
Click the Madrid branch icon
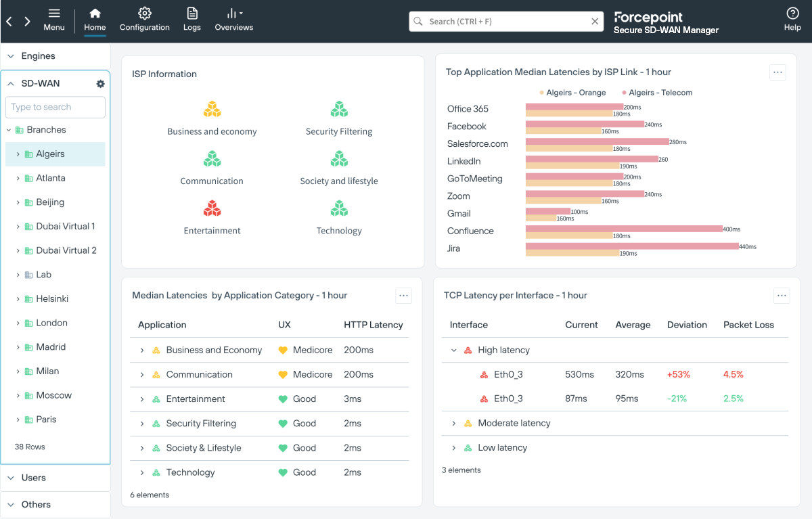(x=29, y=347)
